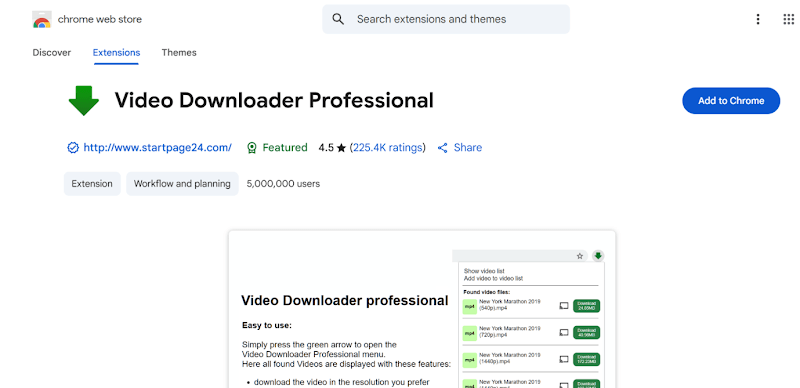This screenshot has height=388, width=800.
Task: Click mp4 badge of first 1440p video
Action: [469, 359]
